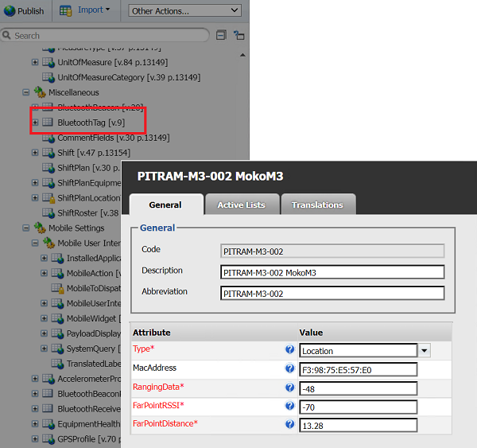Click the ShiftRoster table icon
The height and width of the screenshot is (448, 477).
point(48,213)
